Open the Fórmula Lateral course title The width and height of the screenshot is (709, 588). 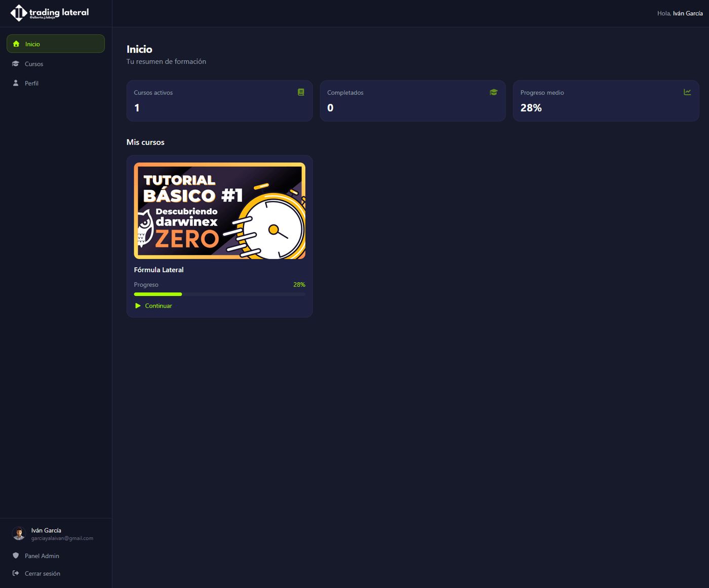coord(159,270)
